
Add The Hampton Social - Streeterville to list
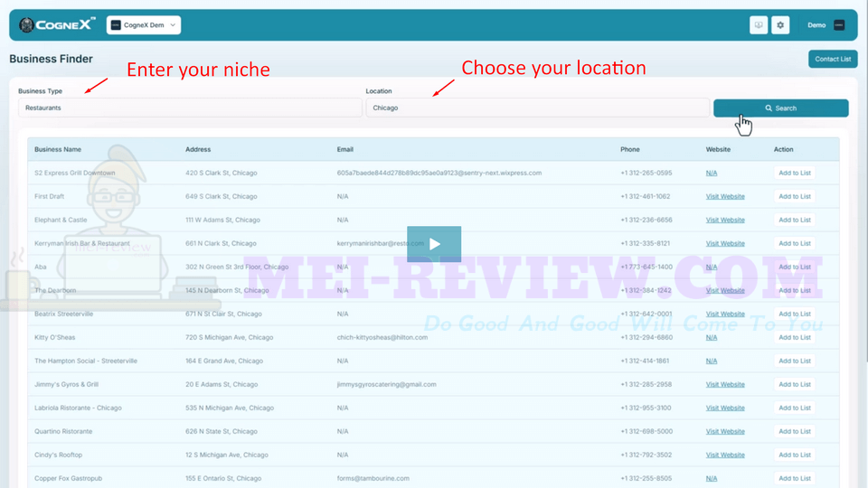[x=795, y=361]
